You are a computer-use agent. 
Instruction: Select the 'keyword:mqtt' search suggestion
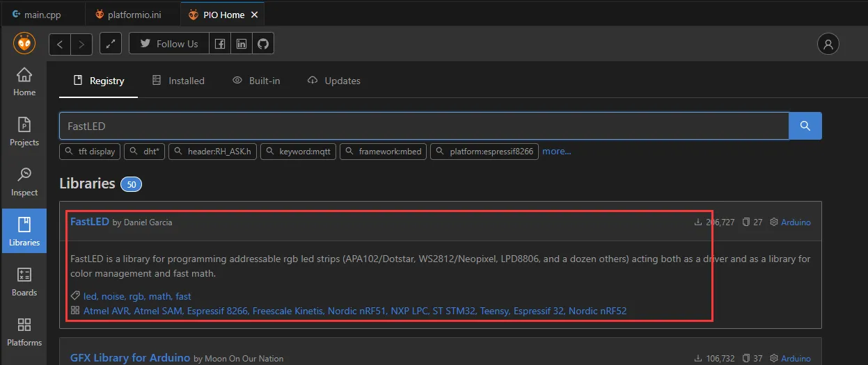pos(298,151)
